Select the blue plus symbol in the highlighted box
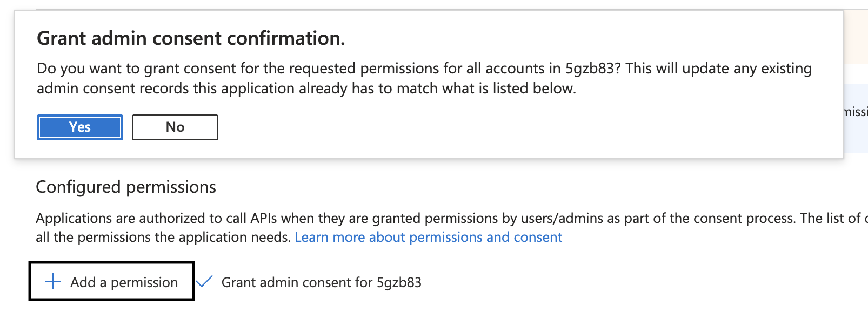868x312 pixels. click(52, 282)
